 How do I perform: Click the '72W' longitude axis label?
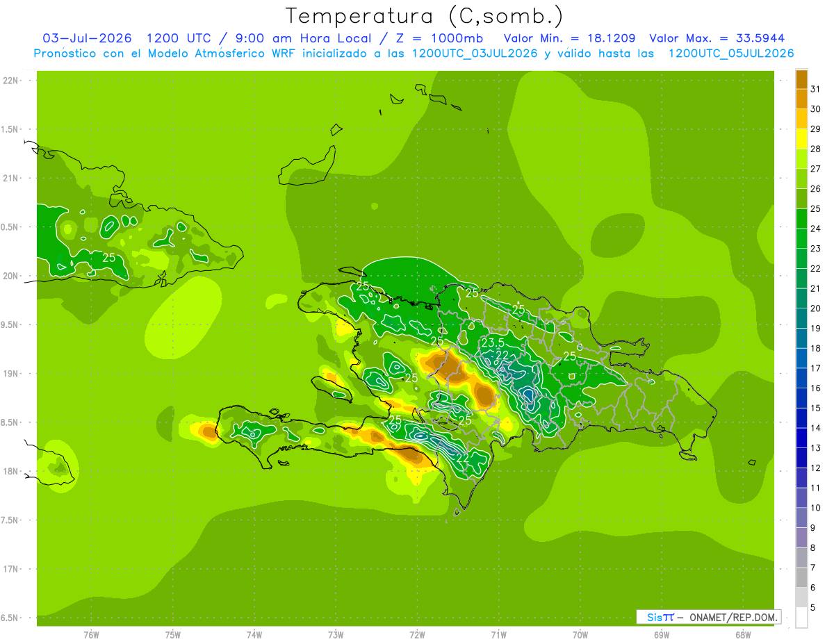click(417, 634)
